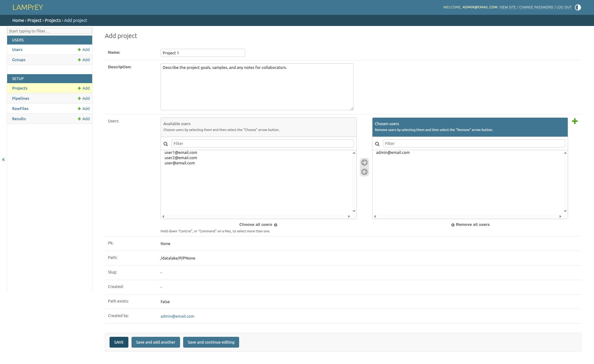Click the Choose arrow between user lists
Viewport: 594px width, 364px height.
(x=364, y=163)
